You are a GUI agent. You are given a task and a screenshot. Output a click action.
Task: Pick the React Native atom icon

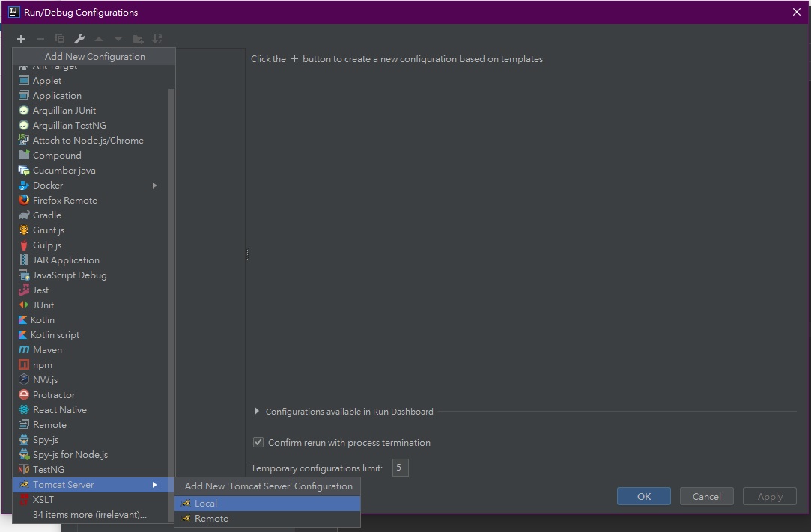[x=24, y=409]
